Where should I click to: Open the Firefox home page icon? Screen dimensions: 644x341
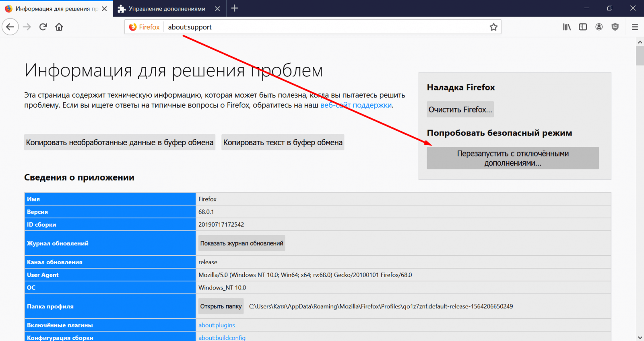[59, 27]
